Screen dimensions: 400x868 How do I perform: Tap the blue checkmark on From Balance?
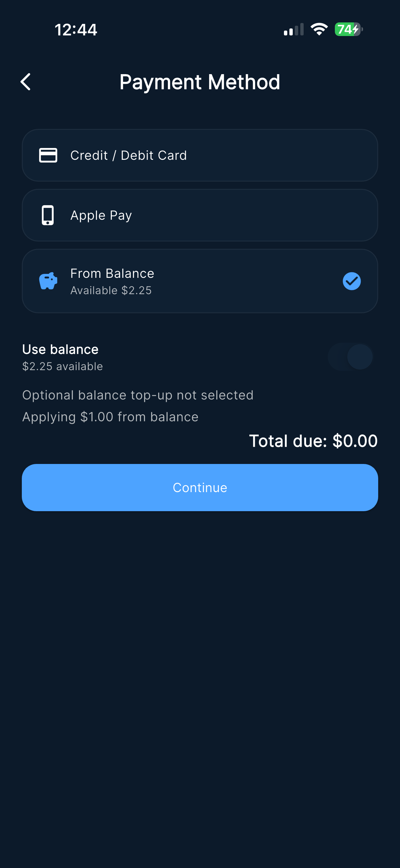pos(352,281)
